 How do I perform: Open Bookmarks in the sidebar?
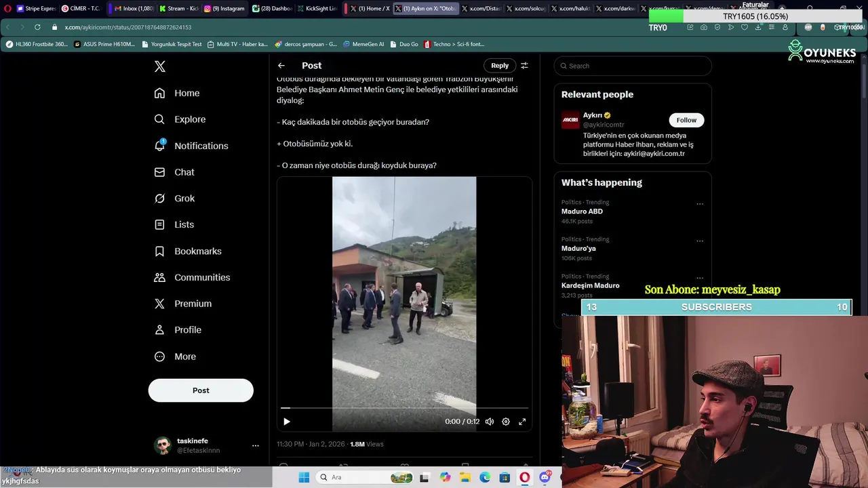[188, 251]
